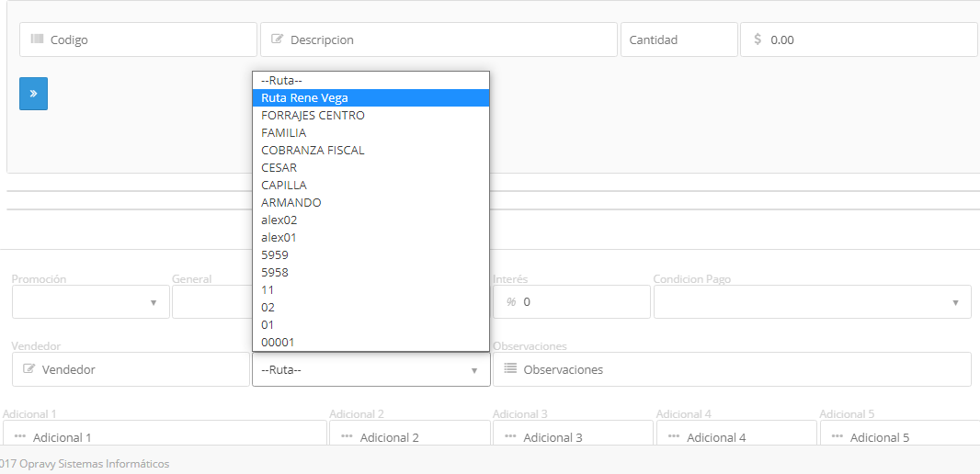Click the price field showing 0.00
Viewport: 980px width, 474px height.
(x=859, y=40)
